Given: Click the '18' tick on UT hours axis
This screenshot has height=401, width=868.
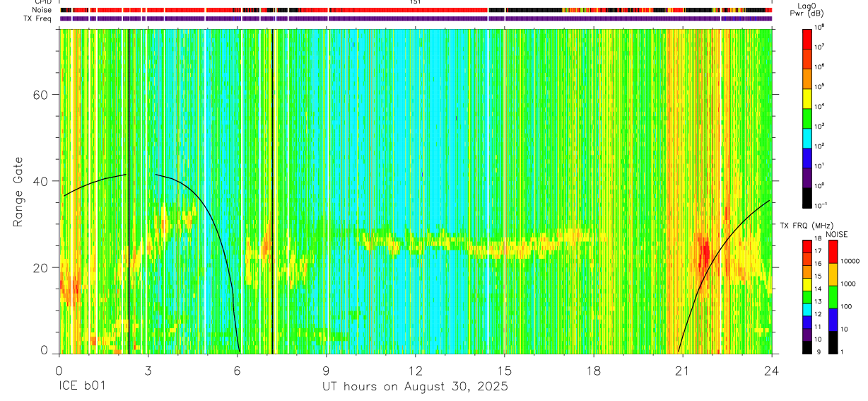Looking at the screenshot, I should pyautogui.click(x=594, y=371).
